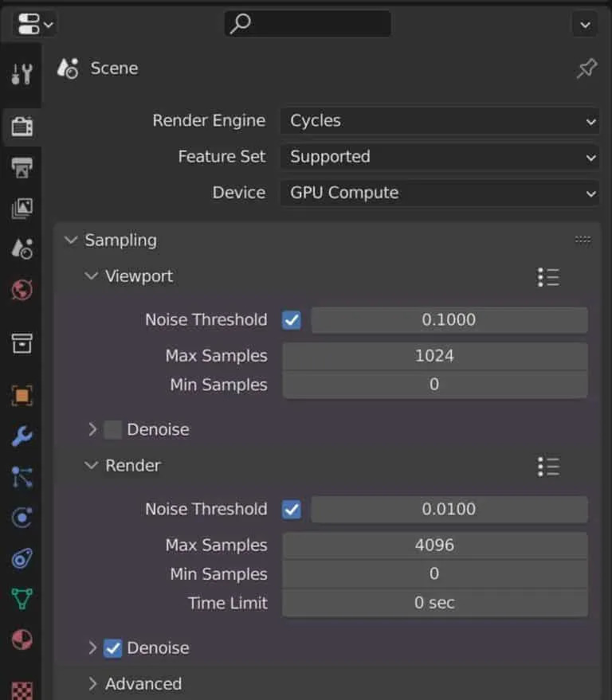Open the Tool properties tab
Image resolution: width=612 pixels, height=700 pixels.
coord(22,74)
